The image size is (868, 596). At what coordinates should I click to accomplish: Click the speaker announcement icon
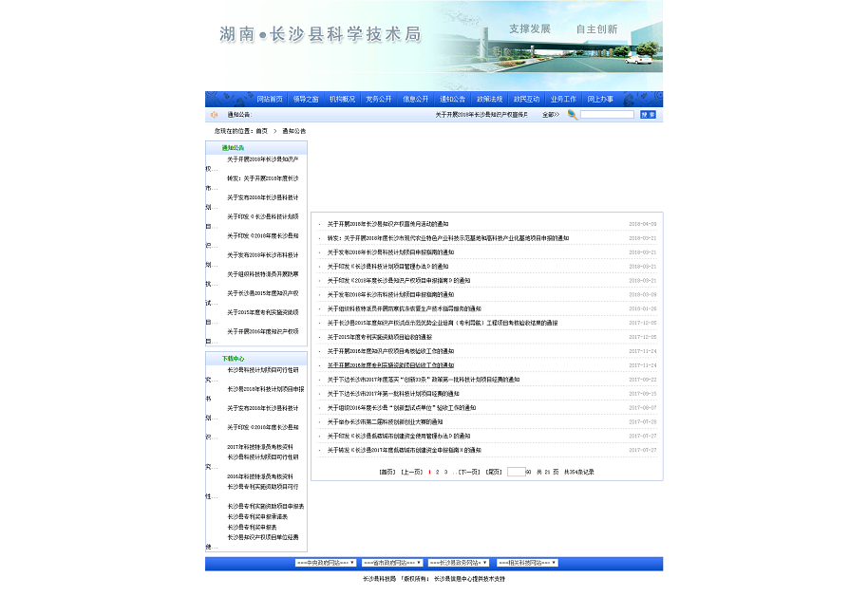click(x=214, y=115)
